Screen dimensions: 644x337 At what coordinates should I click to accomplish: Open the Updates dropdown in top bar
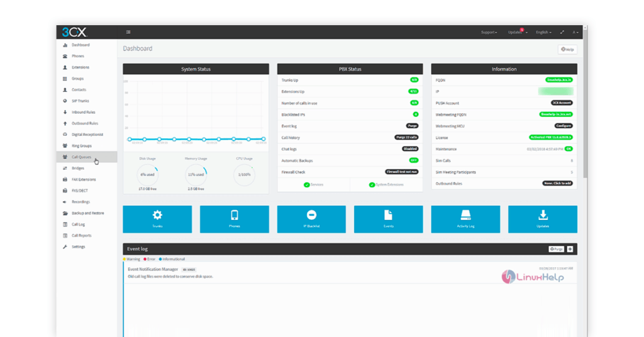[x=517, y=32]
